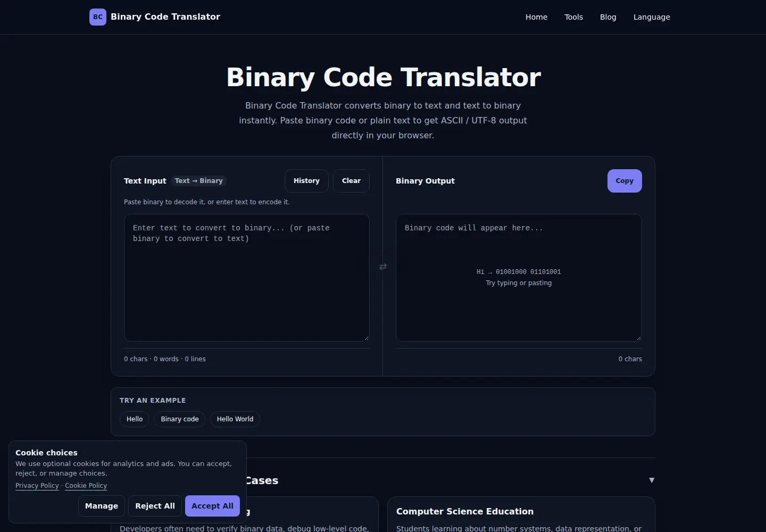Click the History button

tap(306, 181)
